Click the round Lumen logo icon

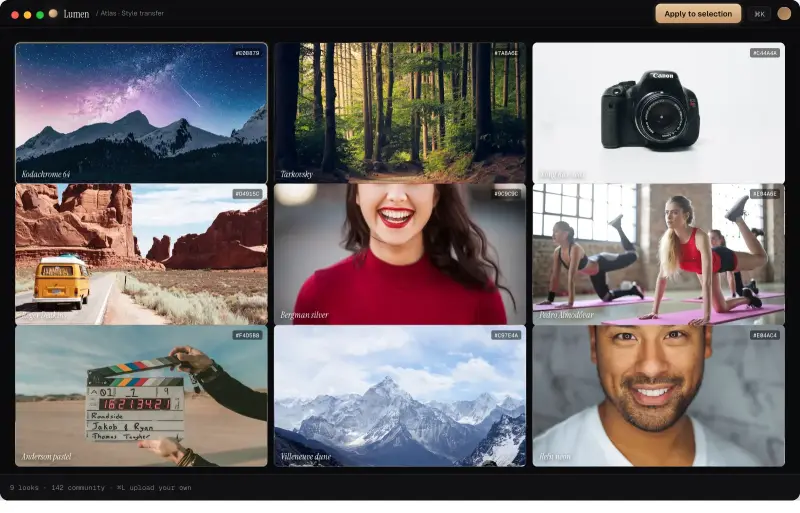click(x=53, y=14)
